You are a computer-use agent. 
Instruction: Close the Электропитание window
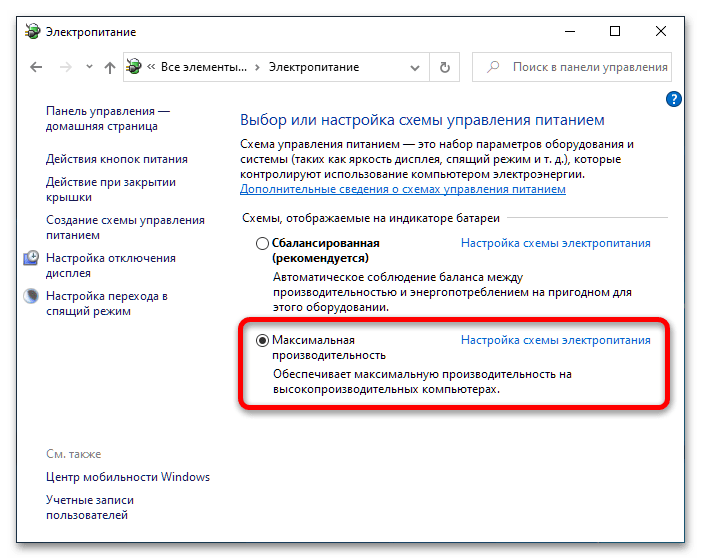pyautogui.click(x=661, y=31)
